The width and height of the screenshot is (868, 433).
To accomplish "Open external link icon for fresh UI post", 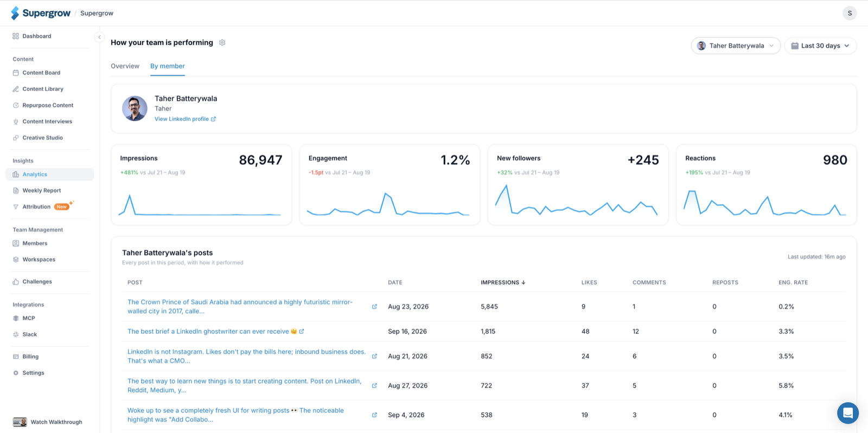I will [374, 415].
